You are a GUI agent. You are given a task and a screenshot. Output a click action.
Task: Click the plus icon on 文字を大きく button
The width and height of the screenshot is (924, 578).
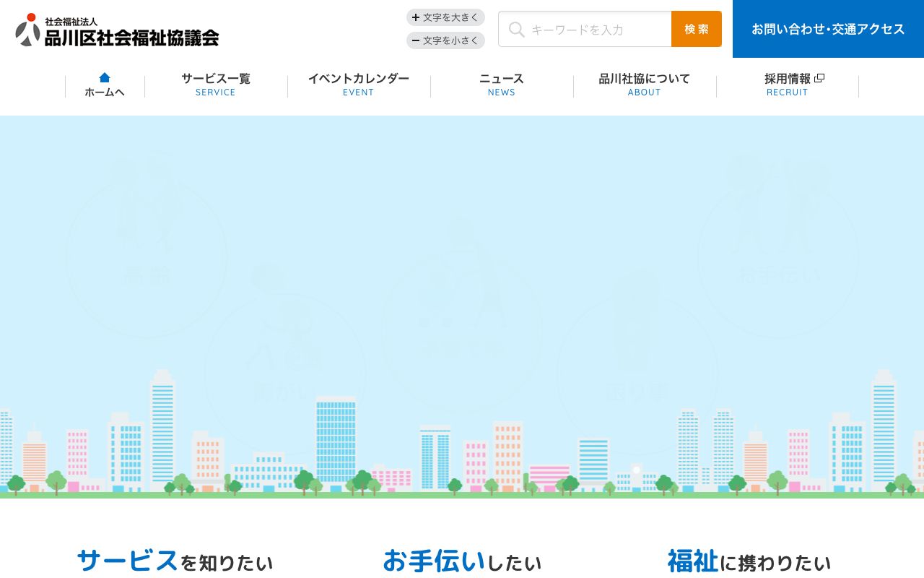[416, 17]
